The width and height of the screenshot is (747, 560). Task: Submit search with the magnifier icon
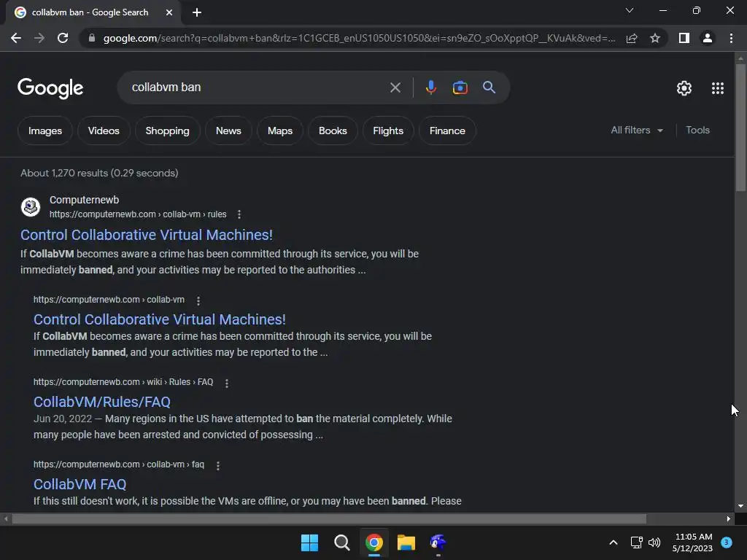click(x=489, y=87)
